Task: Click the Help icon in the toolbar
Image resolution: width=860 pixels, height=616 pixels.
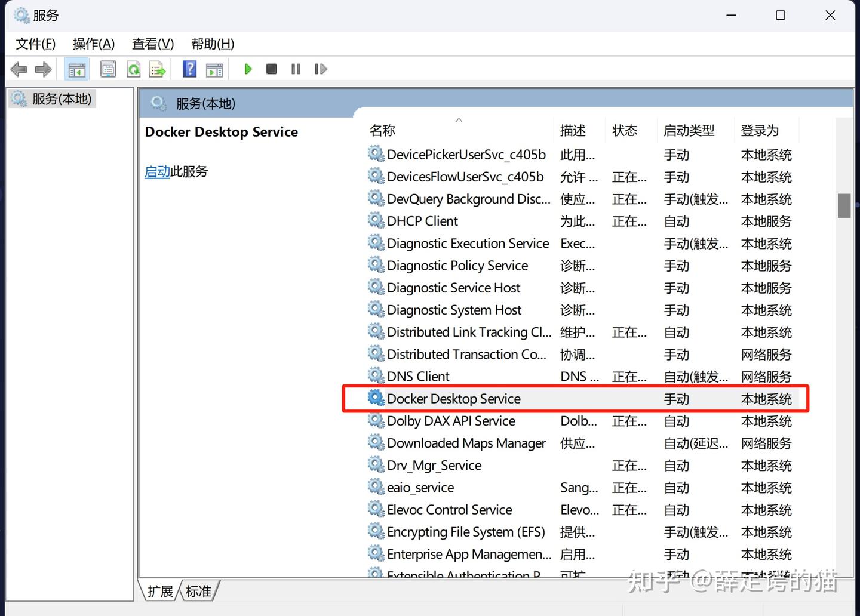Action: [189, 69]
